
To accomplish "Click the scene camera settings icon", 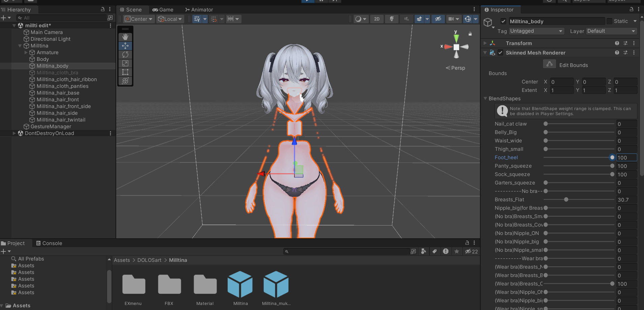I will pos(451,19).
